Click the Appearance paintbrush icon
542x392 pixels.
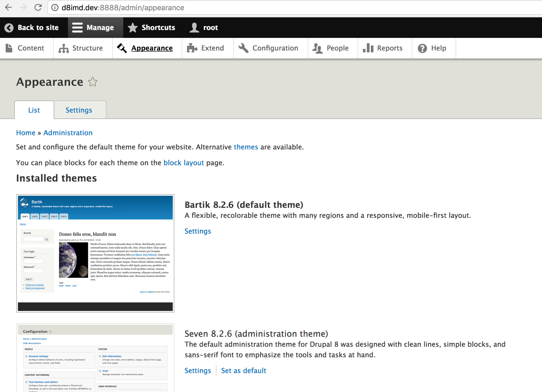[x=122, y=48]
